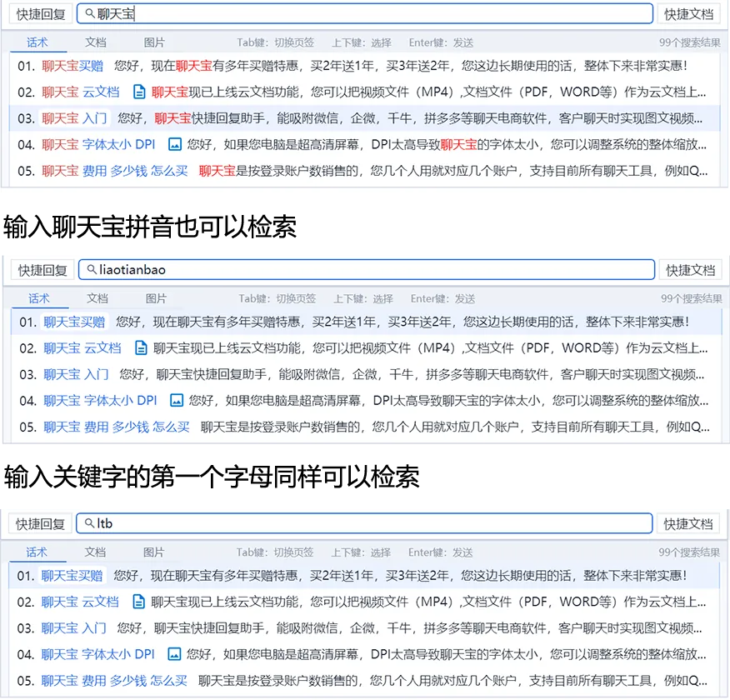Click the document icon in row 02 of the ltb search results

point(138,602)
